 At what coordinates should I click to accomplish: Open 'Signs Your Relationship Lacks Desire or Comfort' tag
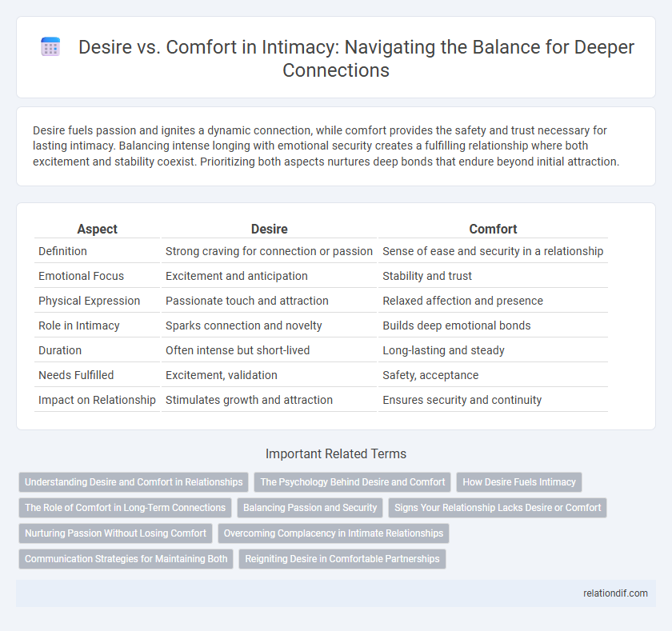tap(498, 508)
